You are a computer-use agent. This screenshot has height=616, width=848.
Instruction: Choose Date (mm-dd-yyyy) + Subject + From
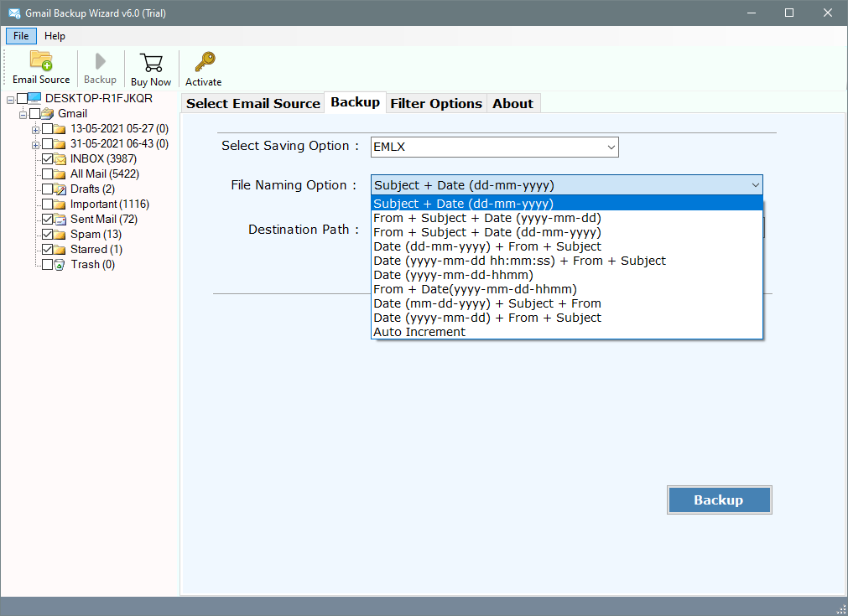point(567,303)
